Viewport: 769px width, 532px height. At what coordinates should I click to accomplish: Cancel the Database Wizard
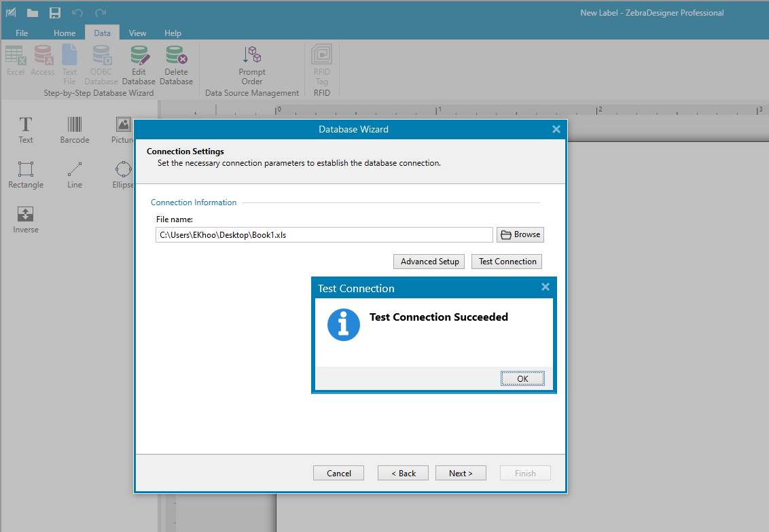[x=338, y=473]
